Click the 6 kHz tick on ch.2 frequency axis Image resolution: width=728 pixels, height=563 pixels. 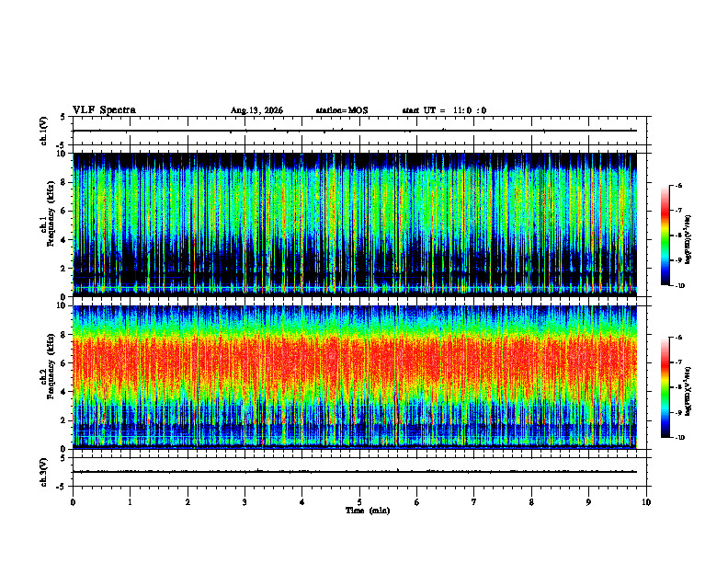[64, 363]
